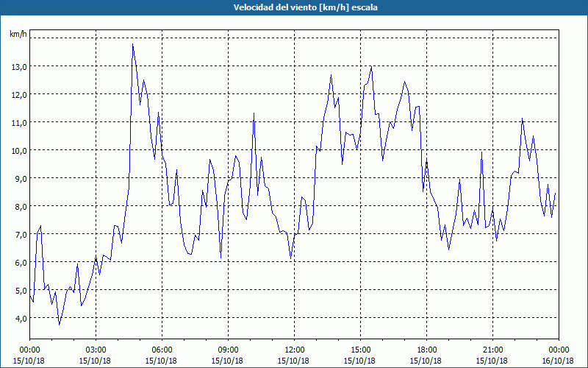Select the '12,0' y-axis value

point(19,95)
